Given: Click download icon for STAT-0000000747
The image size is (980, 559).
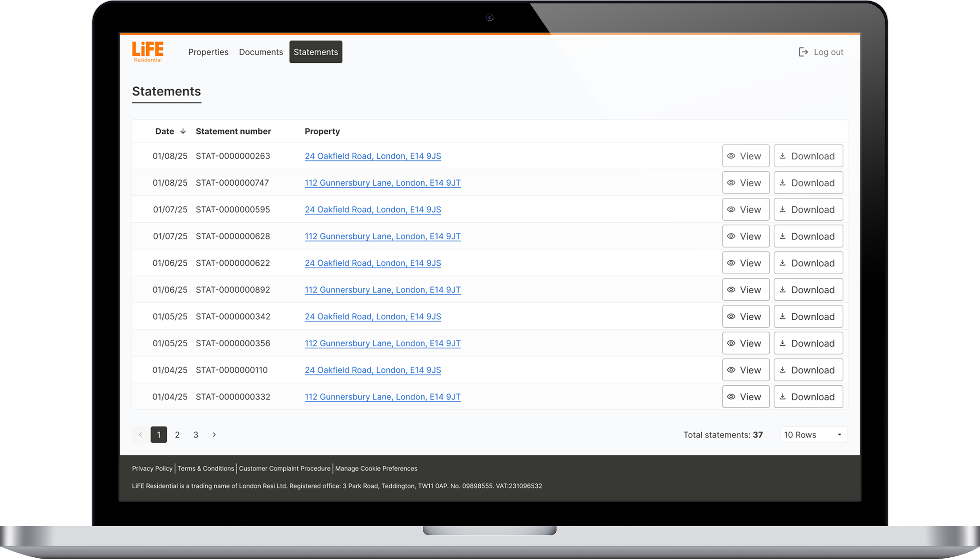Looking at the screenshot, I should [783, 183].
